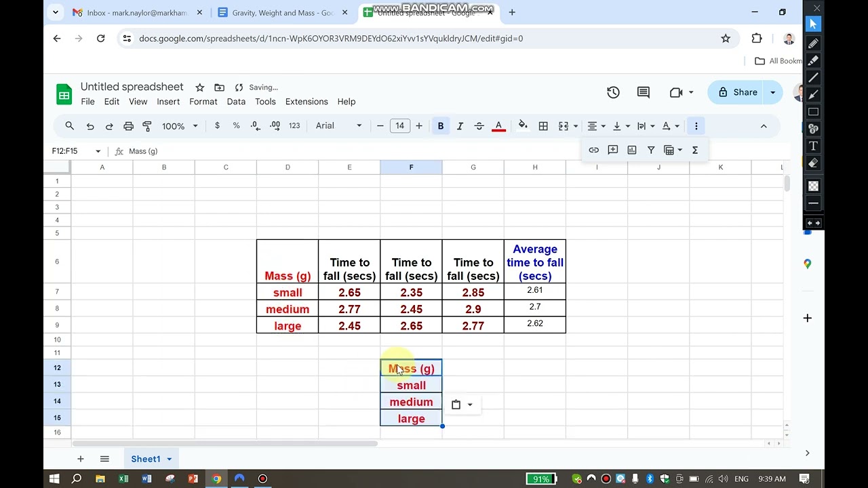Expand merge cells options arrow
Screen dimensions: 868x488
(576, 126)
